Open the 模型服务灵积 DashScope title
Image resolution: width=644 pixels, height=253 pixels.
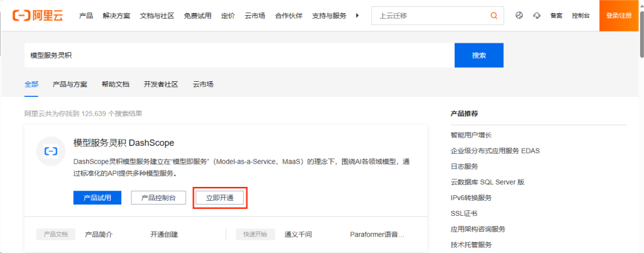click(124, 143)
